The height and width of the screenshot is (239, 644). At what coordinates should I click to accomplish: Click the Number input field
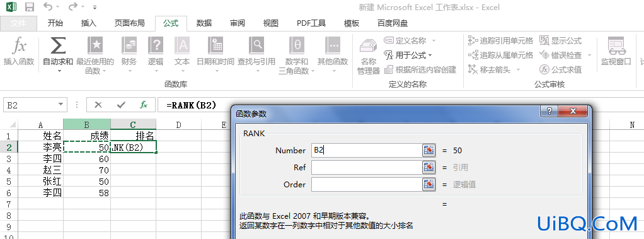point(367,151)
